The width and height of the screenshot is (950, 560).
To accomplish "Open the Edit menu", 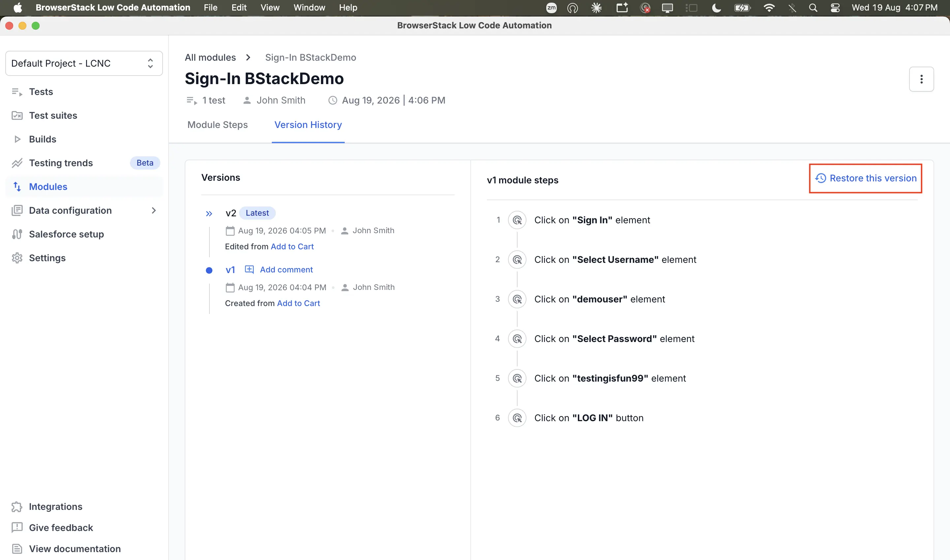I will pos(239,8).
